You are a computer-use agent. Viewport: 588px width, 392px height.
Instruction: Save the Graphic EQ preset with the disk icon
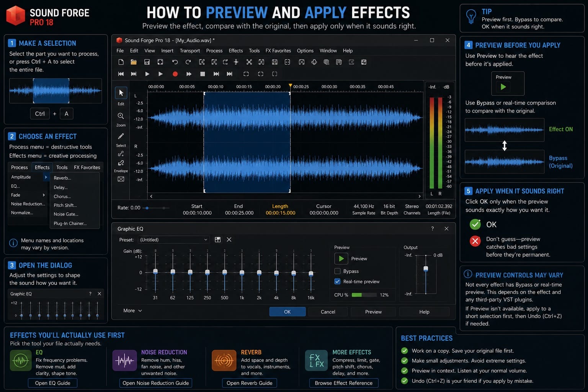tap(218, 240)
